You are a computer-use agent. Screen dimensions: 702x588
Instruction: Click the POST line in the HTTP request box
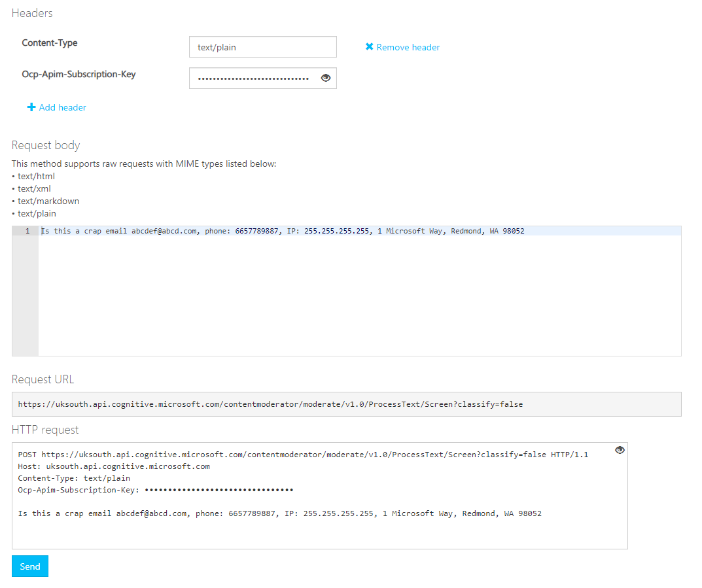[x=303, y=454]
